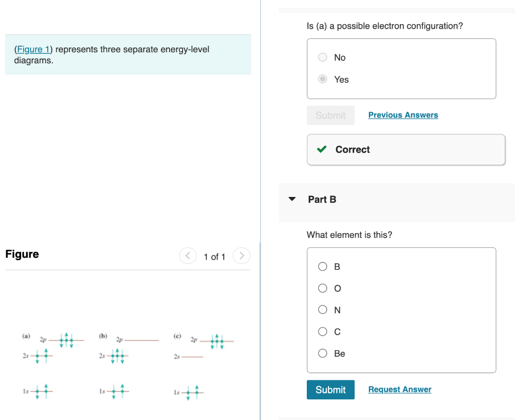The width and height of the screenshot is (515, 420).
Task: Open Previous Answers link
Action: (403, 115)
